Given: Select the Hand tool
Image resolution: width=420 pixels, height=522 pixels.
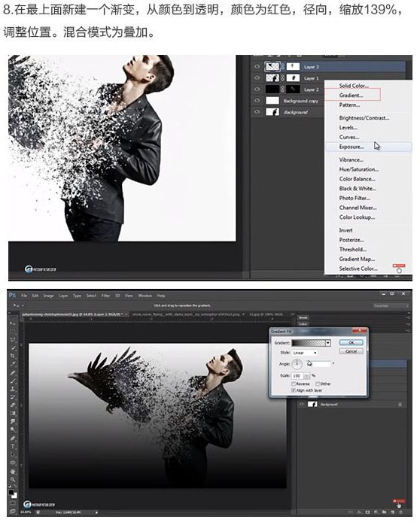Looking at the screenshot, I should (12, 471).
